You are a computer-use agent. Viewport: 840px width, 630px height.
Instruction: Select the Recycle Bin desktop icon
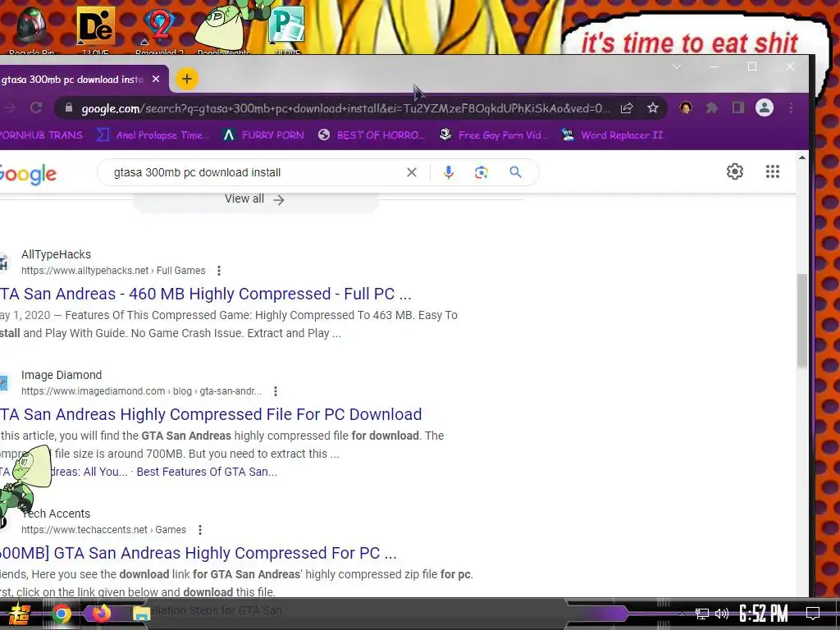tap(31, 30)
